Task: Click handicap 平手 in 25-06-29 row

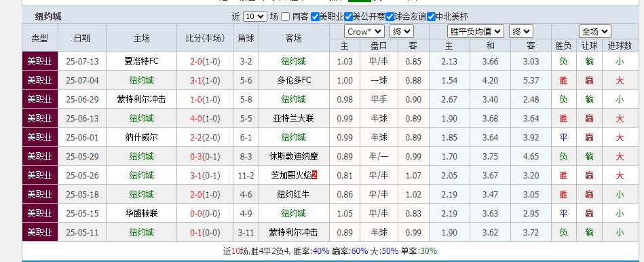Action: point(379,99)
